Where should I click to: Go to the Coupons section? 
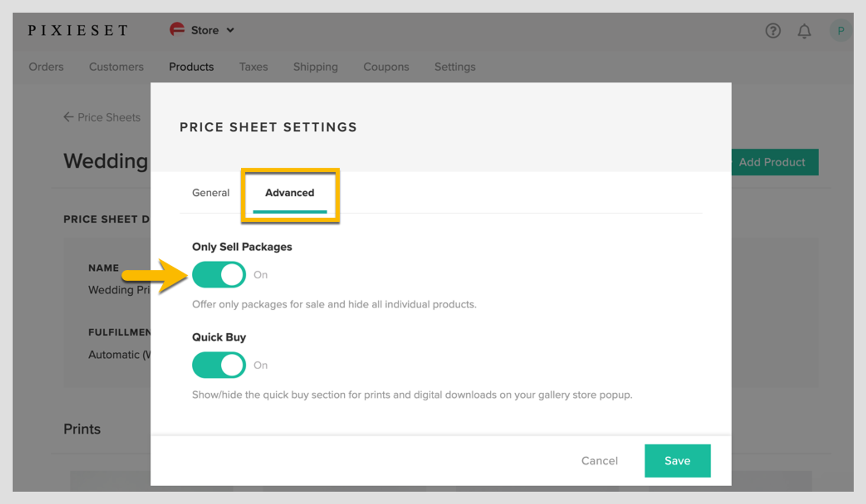pyautogui.click(x=386, y=67)
